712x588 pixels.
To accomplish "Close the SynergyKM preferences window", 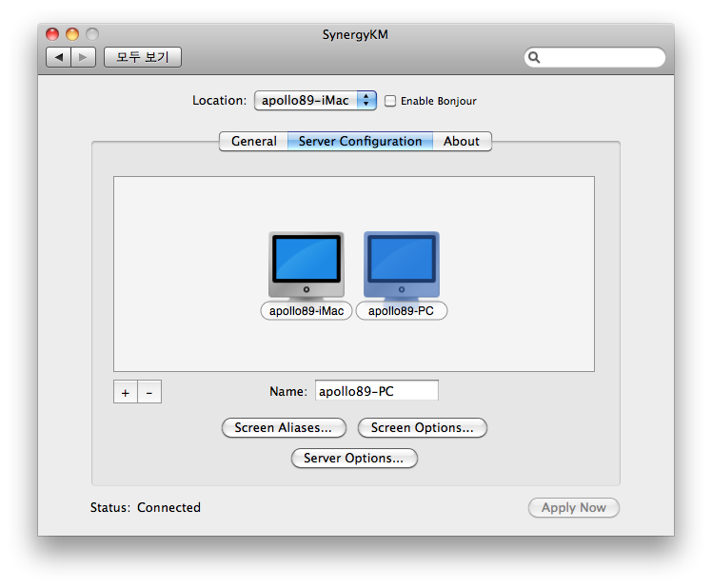I will pos(52,34).
